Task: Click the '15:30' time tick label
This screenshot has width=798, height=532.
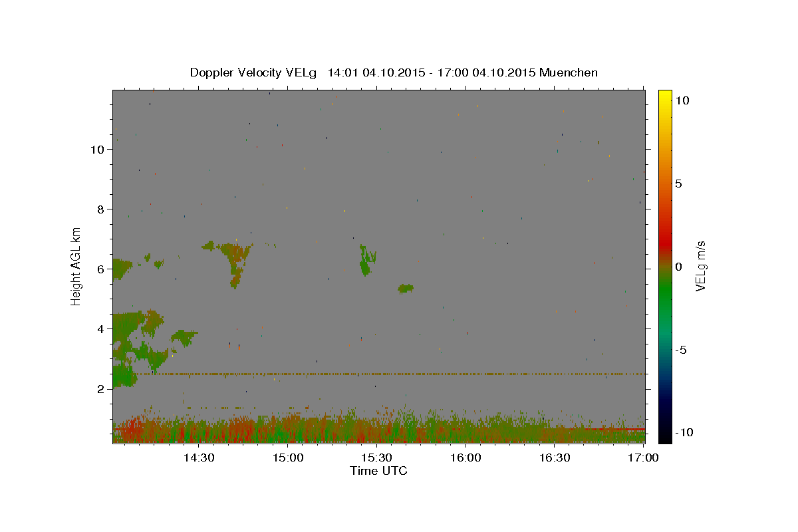Action: pos(376,458)
